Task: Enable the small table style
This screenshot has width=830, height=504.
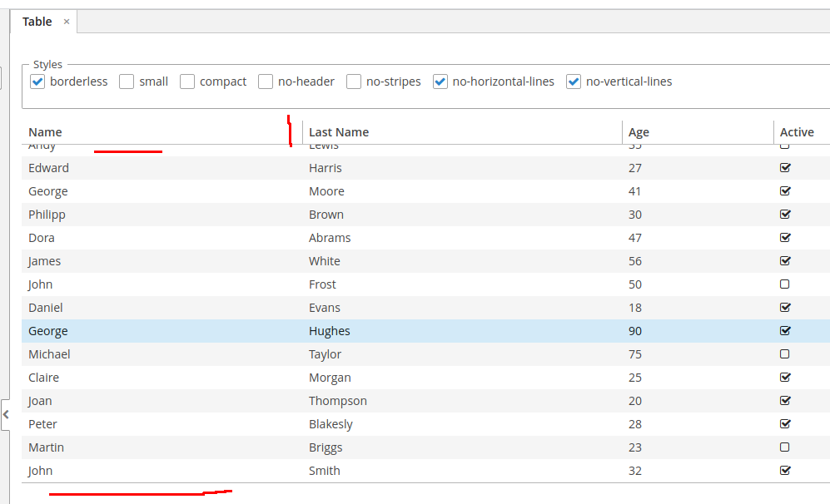Action: [127, 82]
